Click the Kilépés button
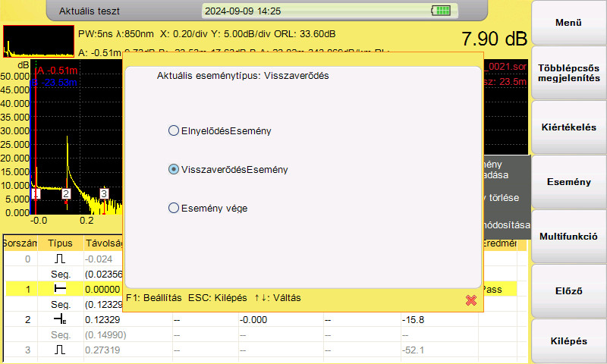 568,340
